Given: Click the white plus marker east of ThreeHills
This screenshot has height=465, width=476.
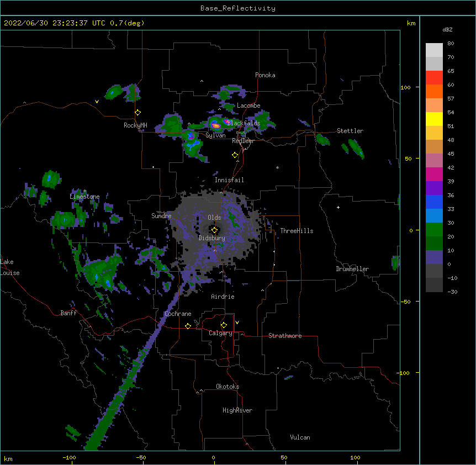Looking at the screenshot, I should (x=338, y=207).
